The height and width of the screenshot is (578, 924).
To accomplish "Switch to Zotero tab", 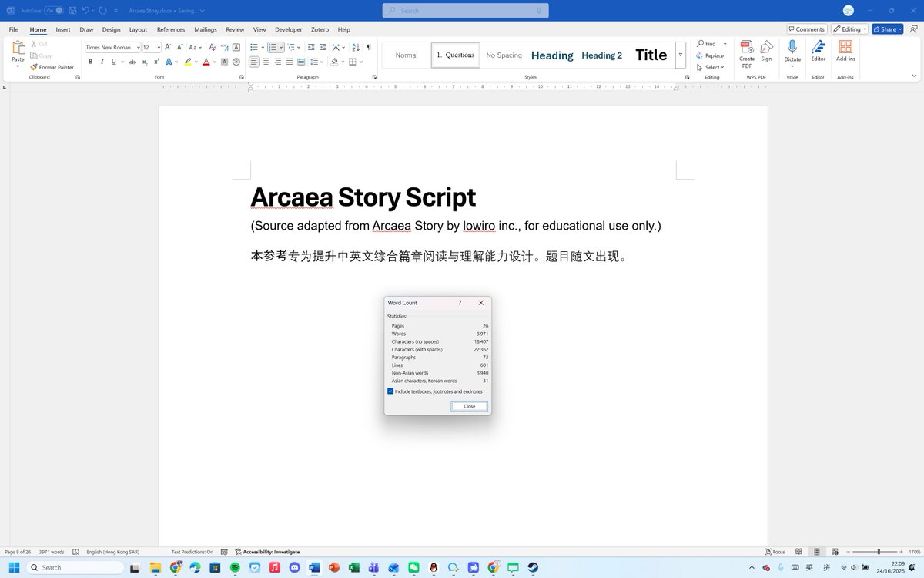I will pos(320,29).
